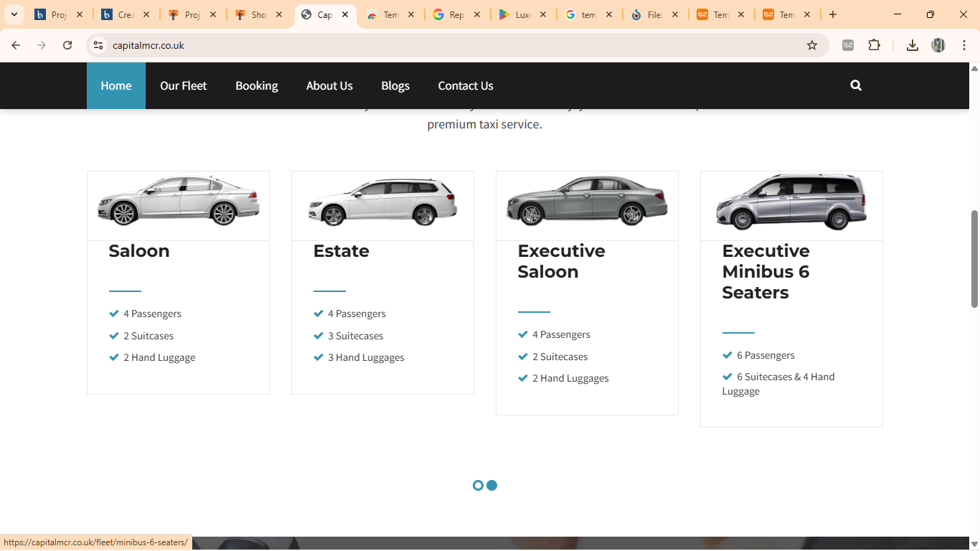This screenshot has width=980, height=551.
Task: Go back to the previous page
Action: [16, 45]
